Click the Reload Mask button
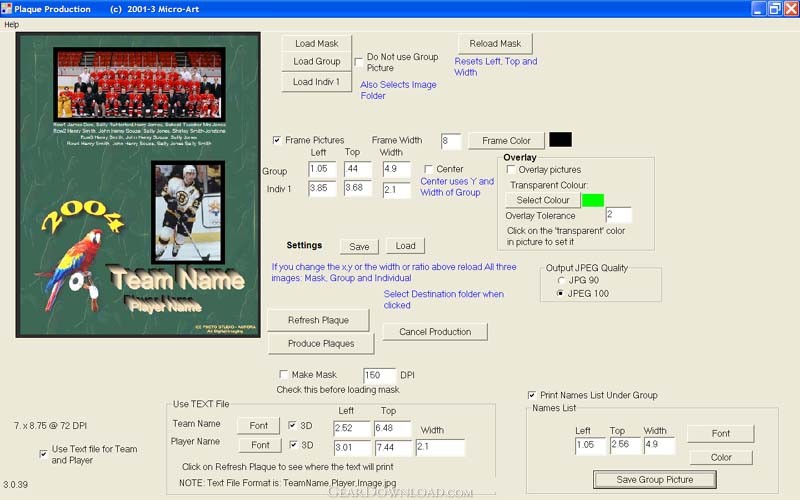This screenshot has height=500, width=800. [x=495, y=44]
